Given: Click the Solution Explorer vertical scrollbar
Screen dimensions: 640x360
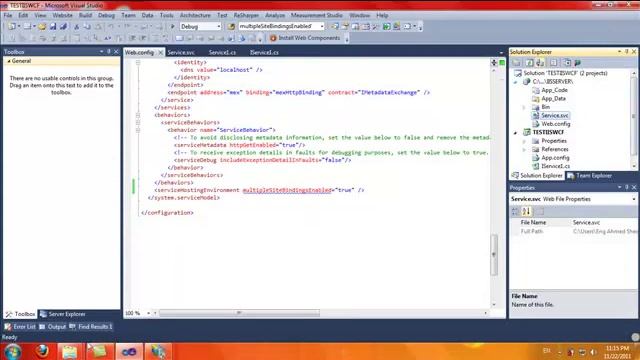Looking at the screenshot, I should [634, 120].
